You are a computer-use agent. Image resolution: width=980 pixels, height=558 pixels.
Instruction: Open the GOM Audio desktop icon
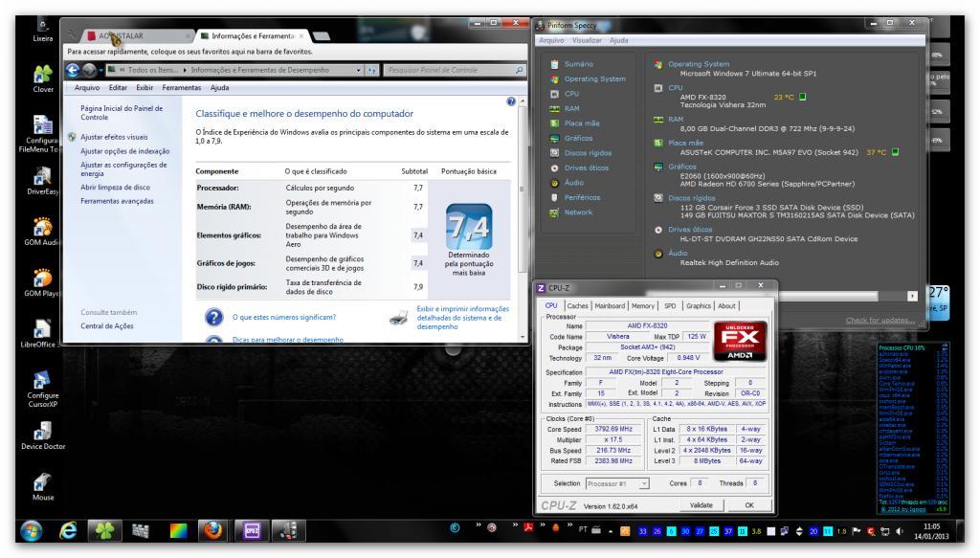click(42, 232)
